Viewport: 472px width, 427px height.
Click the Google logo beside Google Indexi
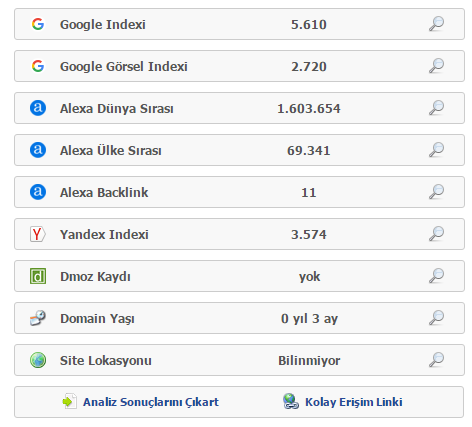(38, 24)
